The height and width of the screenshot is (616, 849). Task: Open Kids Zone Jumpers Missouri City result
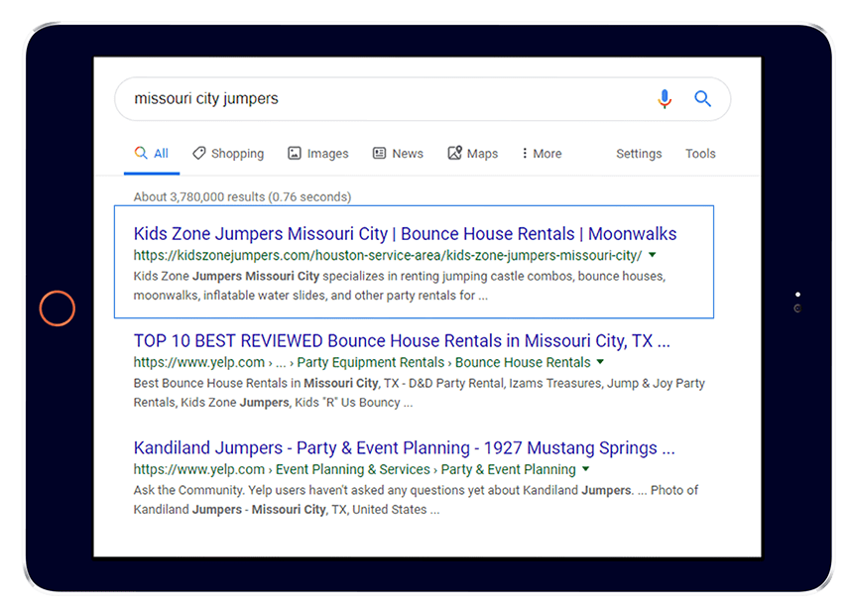405,234
